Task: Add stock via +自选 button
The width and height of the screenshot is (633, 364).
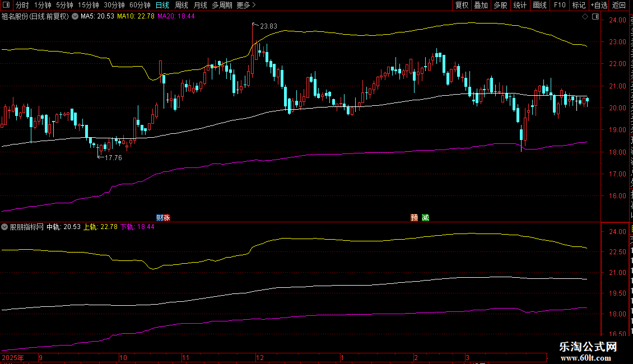Action: tap(599, 5)
